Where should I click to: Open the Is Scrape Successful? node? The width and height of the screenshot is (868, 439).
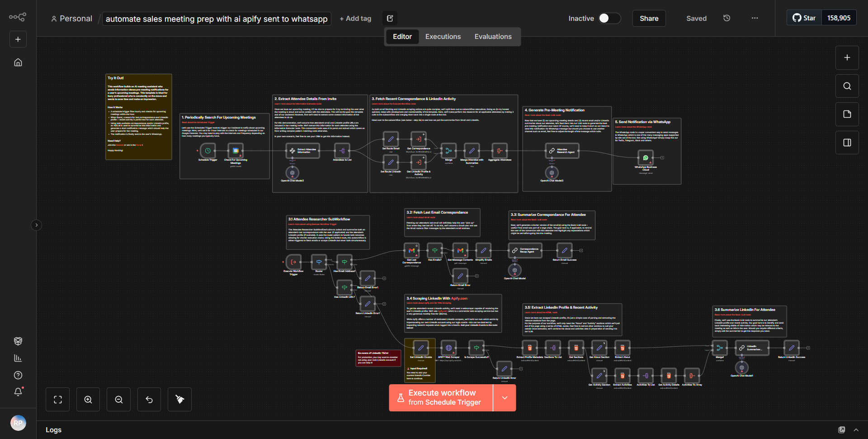click(476, 348)
